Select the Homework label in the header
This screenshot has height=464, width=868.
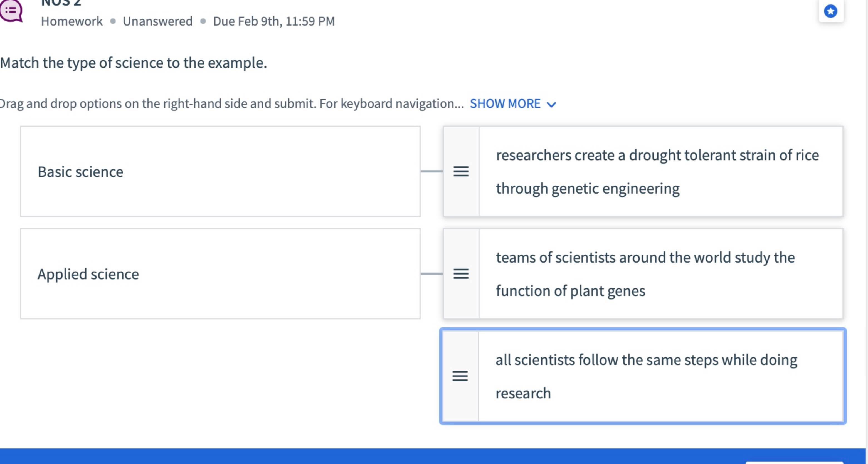[71, 21]
